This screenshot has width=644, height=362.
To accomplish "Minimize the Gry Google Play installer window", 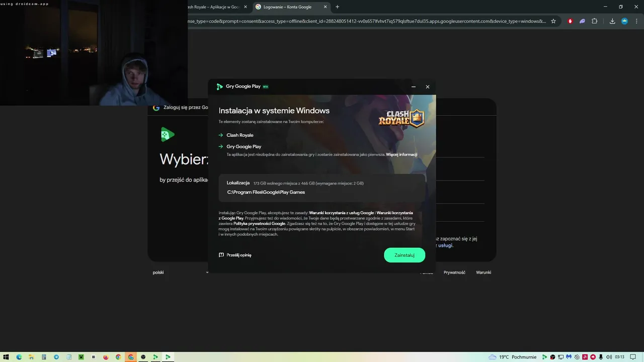I will [x=414, y=86].
